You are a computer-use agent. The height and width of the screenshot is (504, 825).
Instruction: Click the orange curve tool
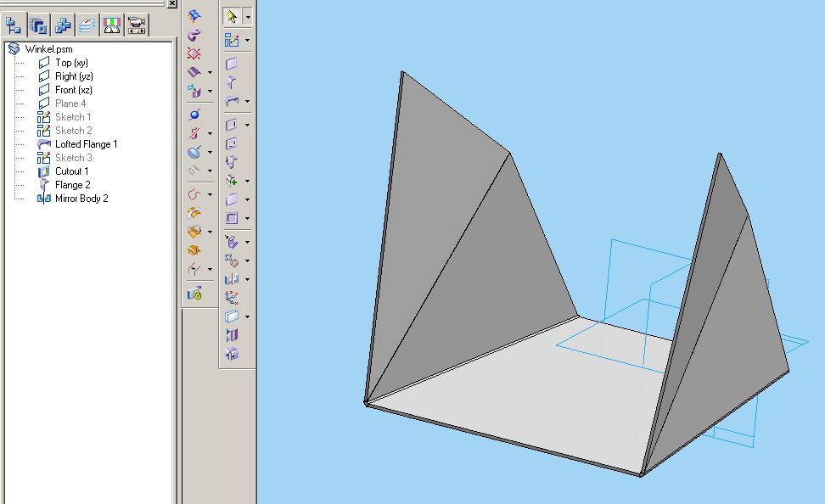[194, 194]
